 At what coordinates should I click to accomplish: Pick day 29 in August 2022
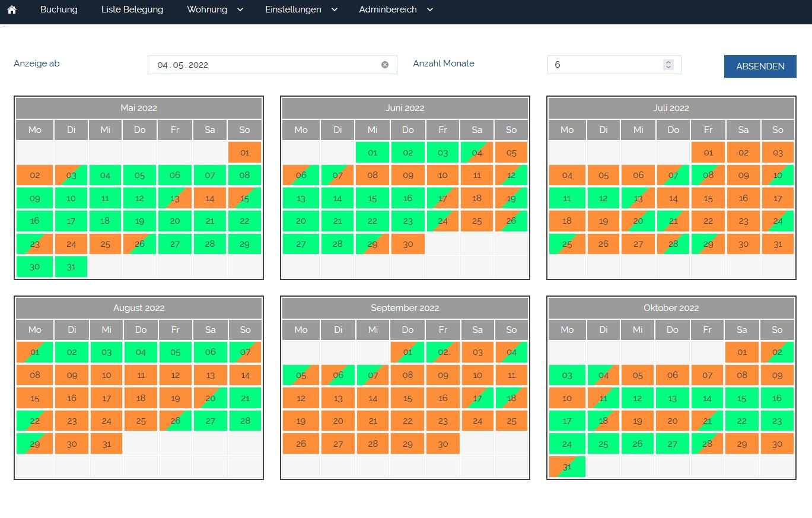[34, 444]
